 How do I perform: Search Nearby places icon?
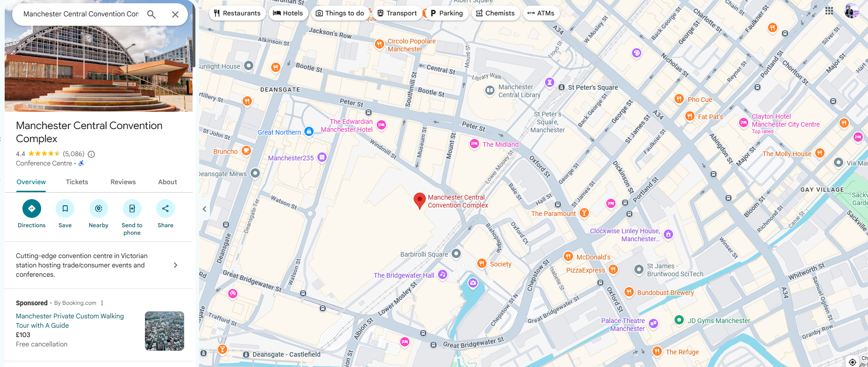point(99,209)
